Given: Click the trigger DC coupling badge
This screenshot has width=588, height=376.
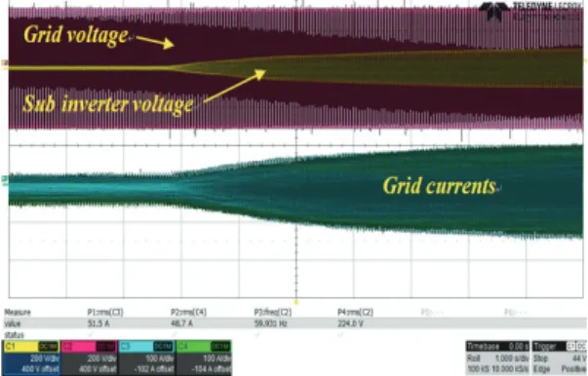Looking at the screenshot, I should click(581, 346).
